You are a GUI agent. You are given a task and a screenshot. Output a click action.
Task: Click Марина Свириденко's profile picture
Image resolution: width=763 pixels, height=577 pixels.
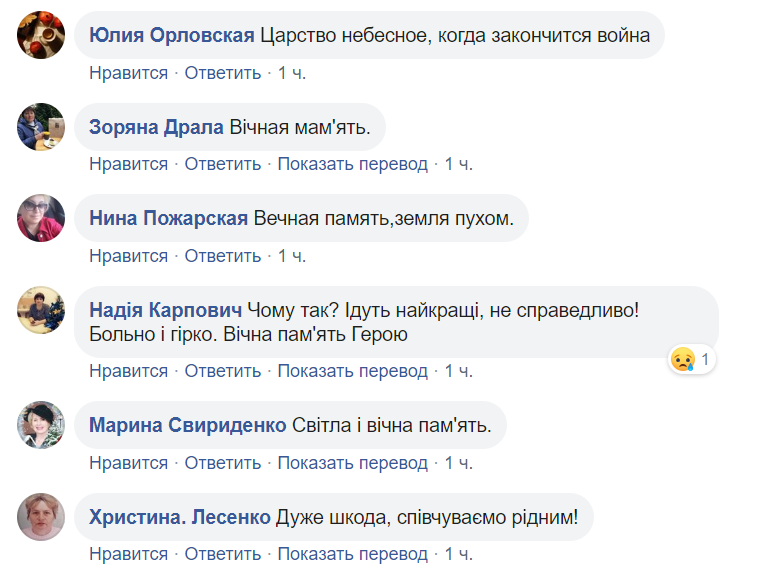[x=42, y=425]
